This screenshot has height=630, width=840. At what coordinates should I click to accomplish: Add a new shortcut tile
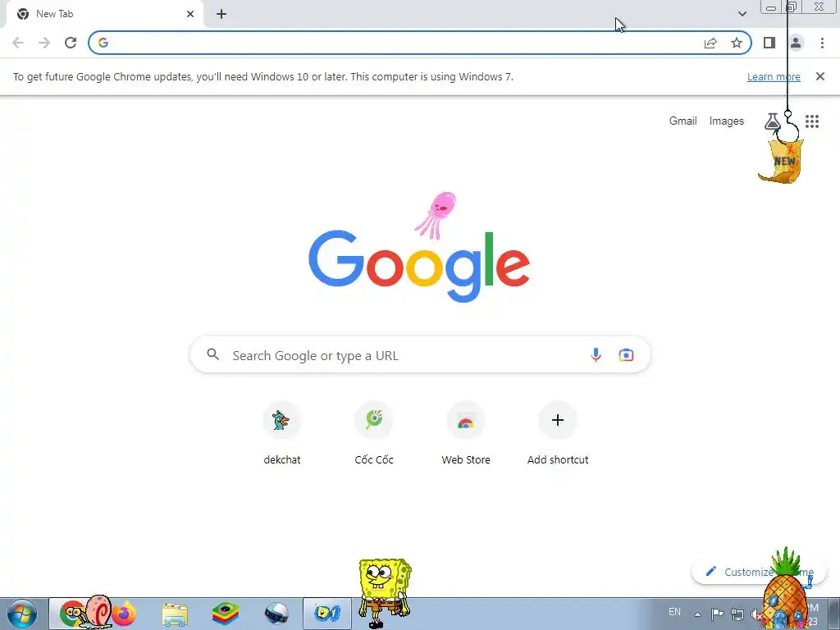pos(558,433)
